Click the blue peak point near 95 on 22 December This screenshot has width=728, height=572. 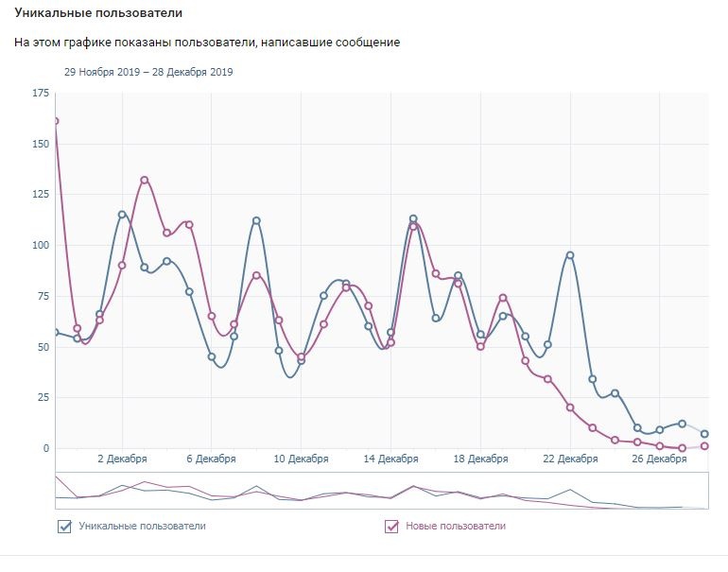tap(570, 255)
